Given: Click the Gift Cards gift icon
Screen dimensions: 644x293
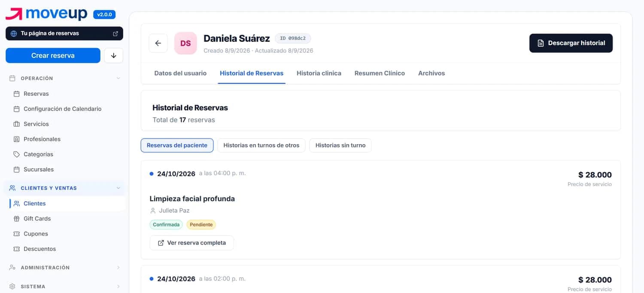Looking at the screenshot, I should pyautogui.click(x=17, y=218).
